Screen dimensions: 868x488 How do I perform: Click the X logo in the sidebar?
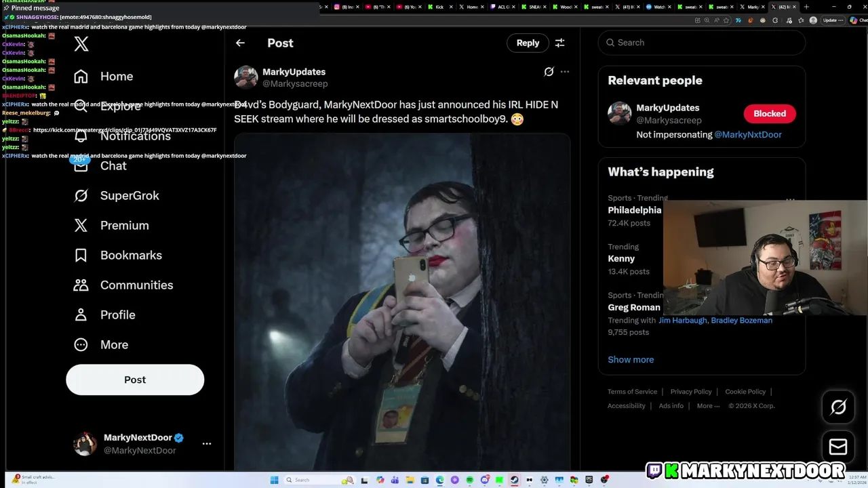tap(81, 44)
